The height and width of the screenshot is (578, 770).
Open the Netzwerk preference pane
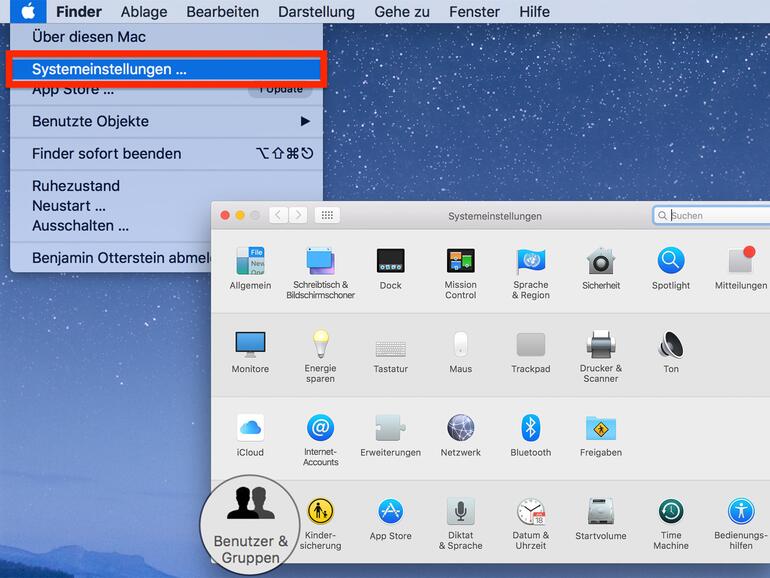(x=460, y=435)
